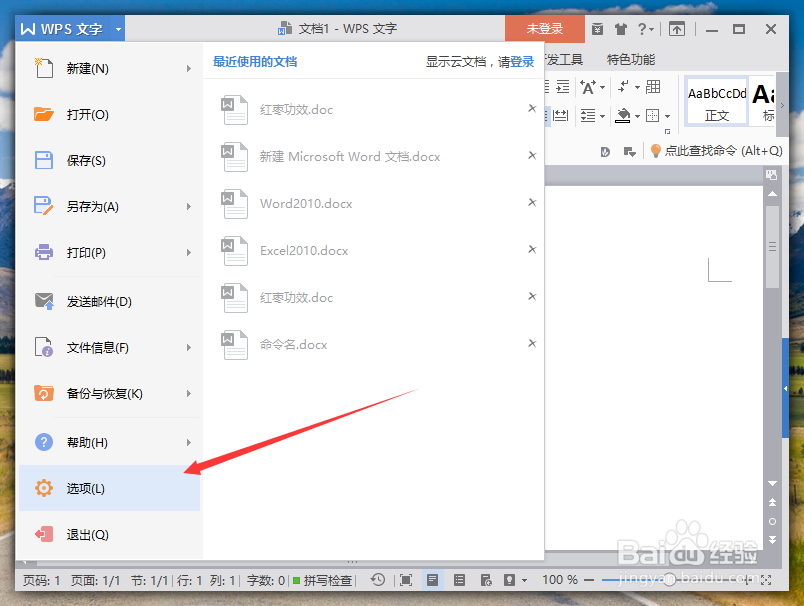Open the 特色功能 ribbon tab
Viewport: 804px width, 606px height.
[x=631, y=59]
